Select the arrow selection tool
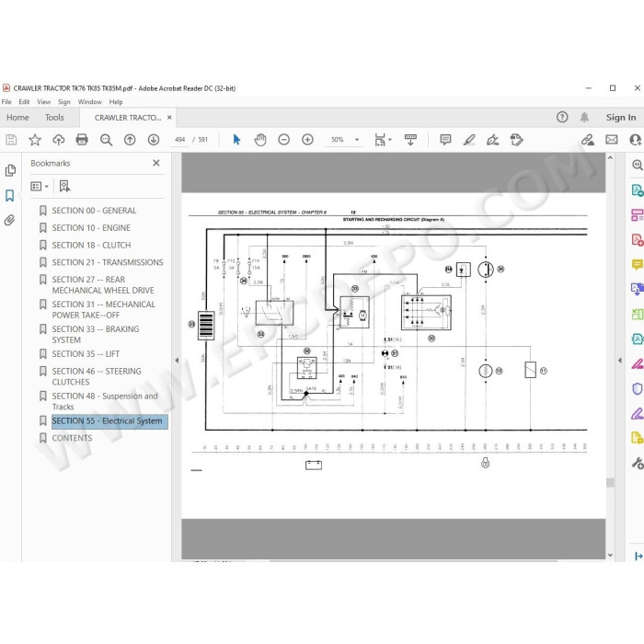Viewport: 644px width, 644px height. tap(236, 140)
